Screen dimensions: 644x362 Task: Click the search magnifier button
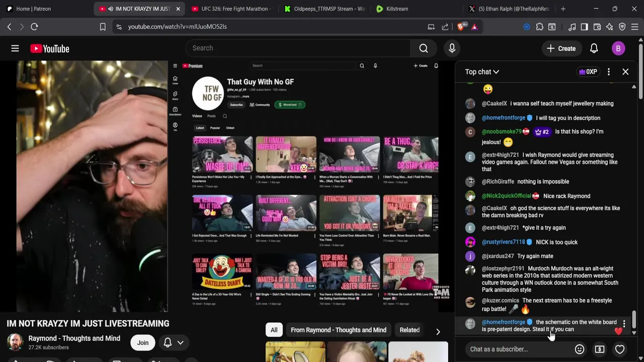(424, 48)
